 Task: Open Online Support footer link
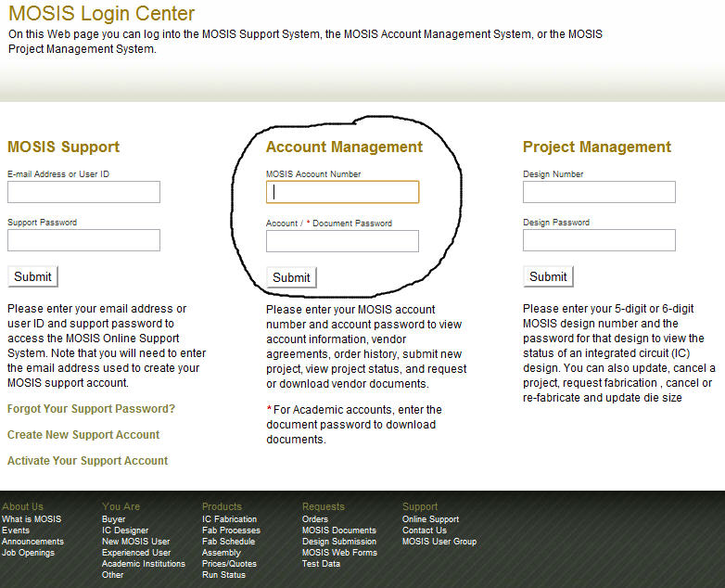coord(431,519)
